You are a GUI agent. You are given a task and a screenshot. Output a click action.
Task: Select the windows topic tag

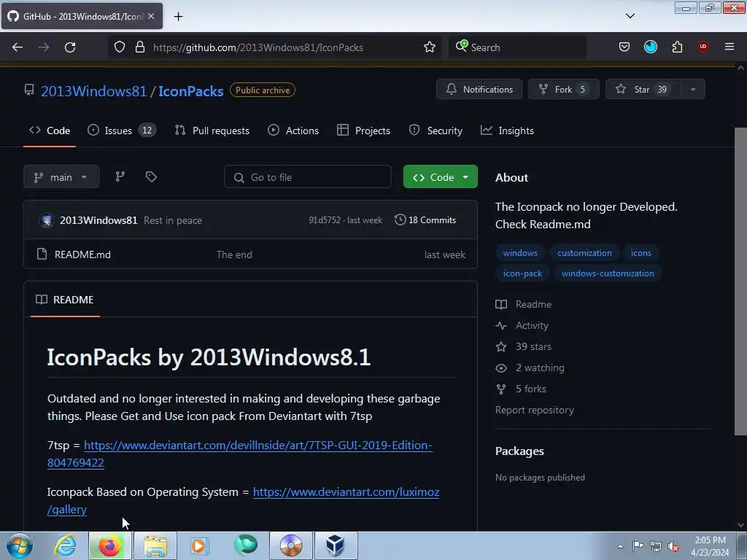(x=520, y=253)
